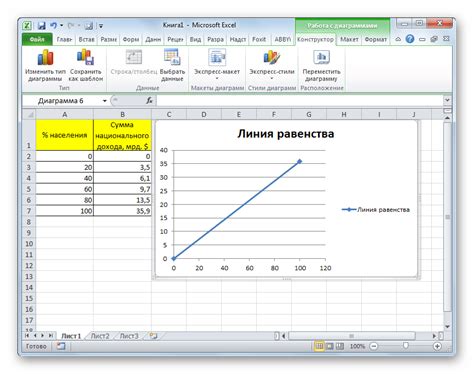Switch to the Вставка ribbon tab
Image resolution: width=474 pixels, height=374 pixels.
[86, 39]
